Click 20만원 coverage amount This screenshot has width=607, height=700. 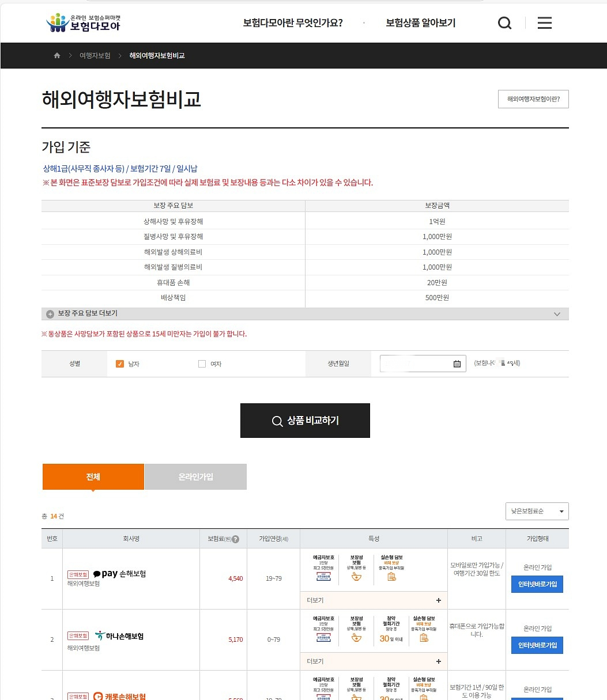[437, 282]
